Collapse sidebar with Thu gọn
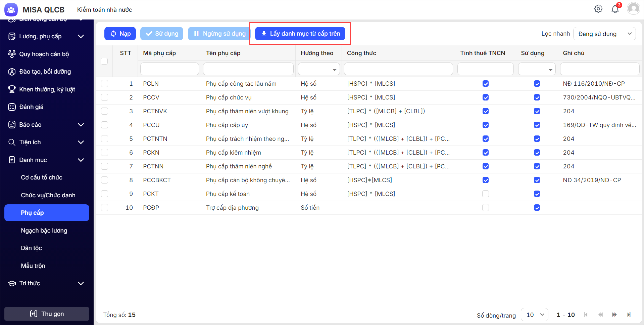The image size is (644, 325). pos(47,314)
